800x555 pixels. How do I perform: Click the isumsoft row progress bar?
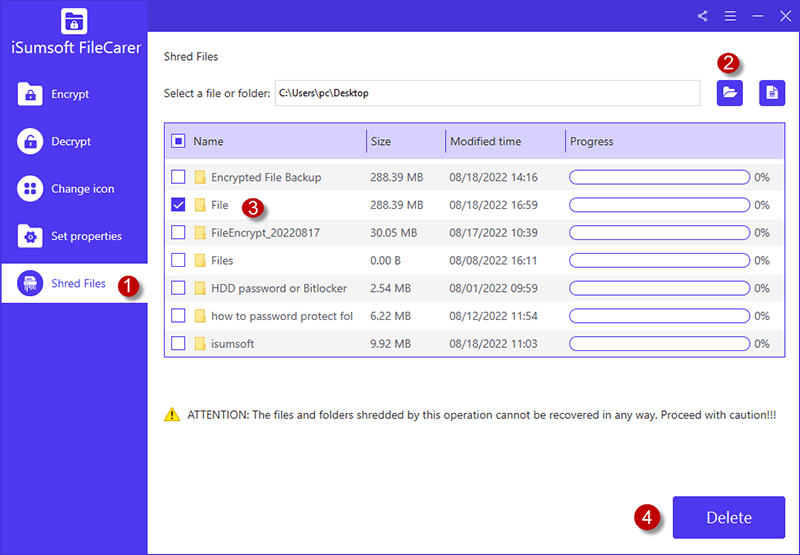tap(659, 343)
